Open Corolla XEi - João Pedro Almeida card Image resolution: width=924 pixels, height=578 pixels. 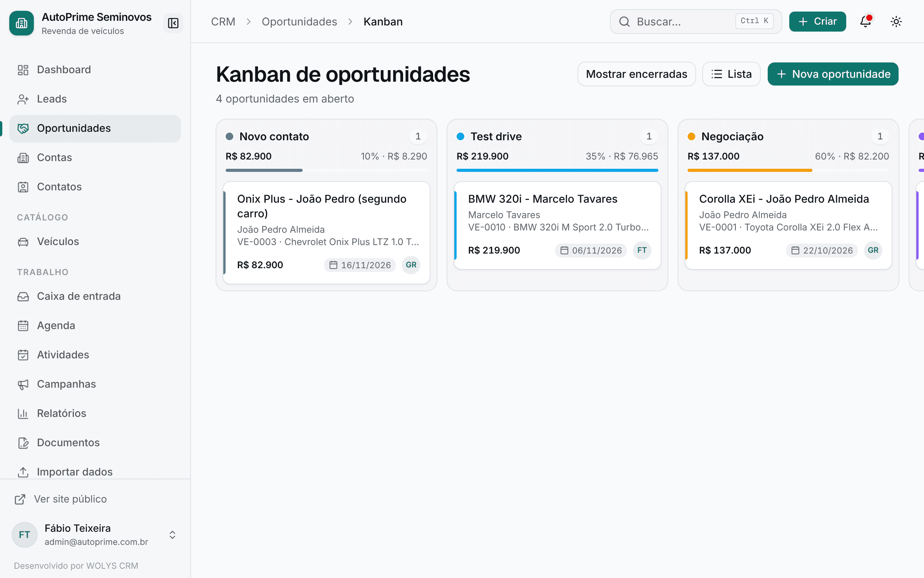pos(788,225)
